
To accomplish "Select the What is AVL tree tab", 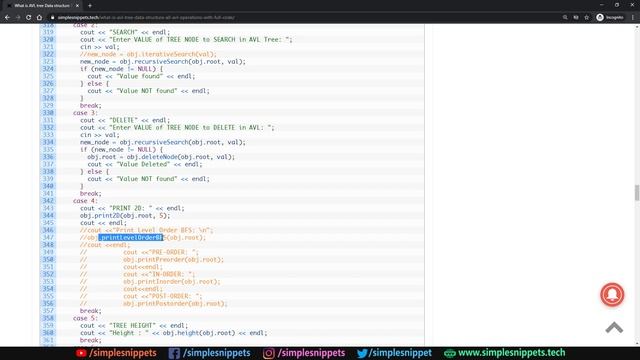I will coord(41,6).
